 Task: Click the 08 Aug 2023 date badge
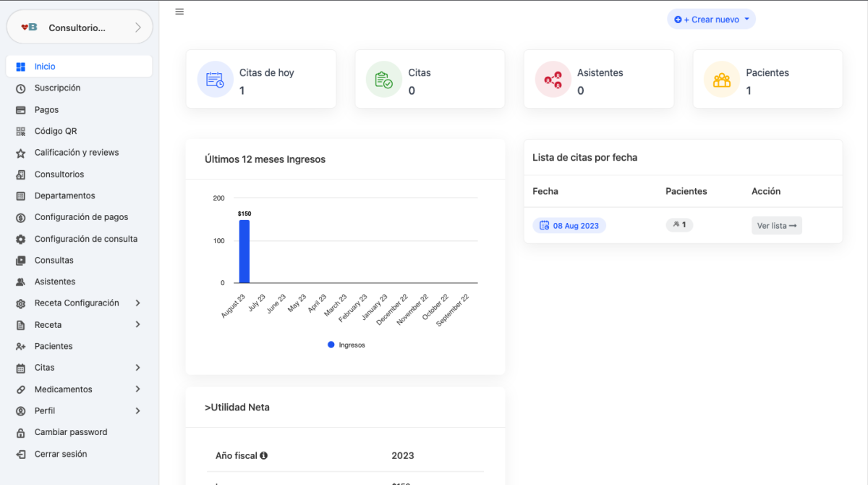569,225
